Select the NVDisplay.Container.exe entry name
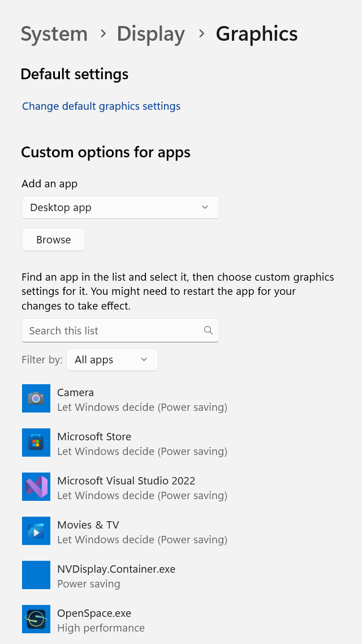The height and width of the screenshot is (644, 362). pos(116,569)
